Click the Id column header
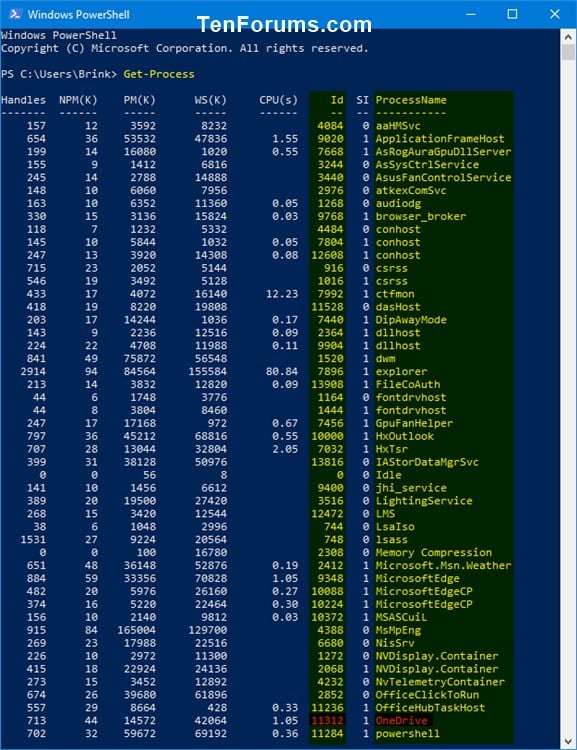 [337, 100]
